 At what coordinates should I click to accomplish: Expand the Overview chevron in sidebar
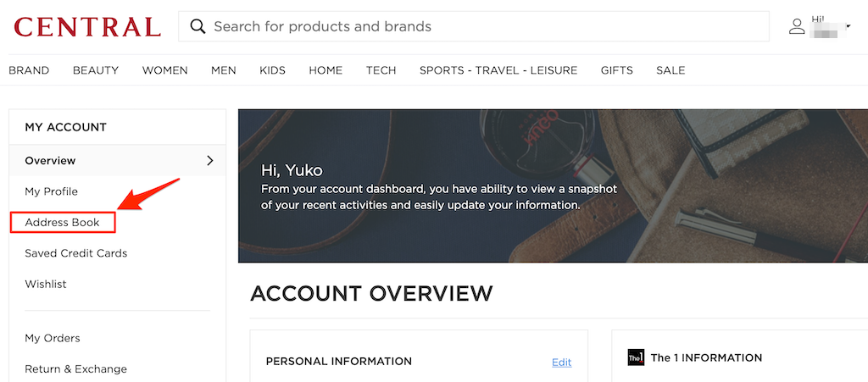click(x=210, y=160)
